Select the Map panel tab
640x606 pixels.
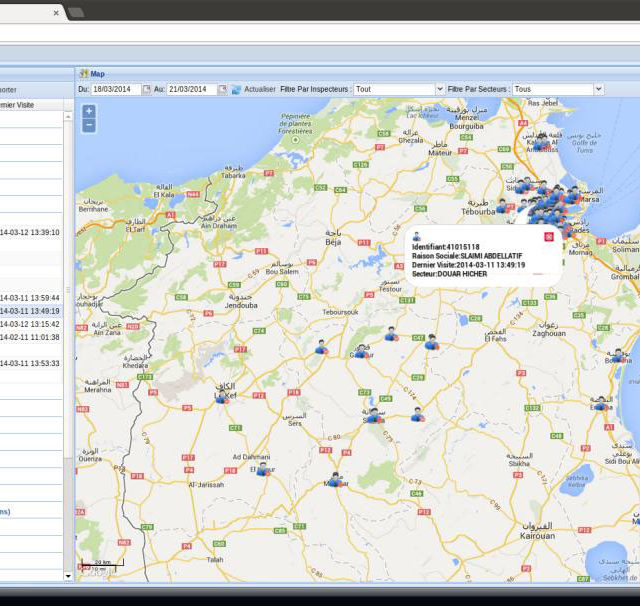coord(97,73)
